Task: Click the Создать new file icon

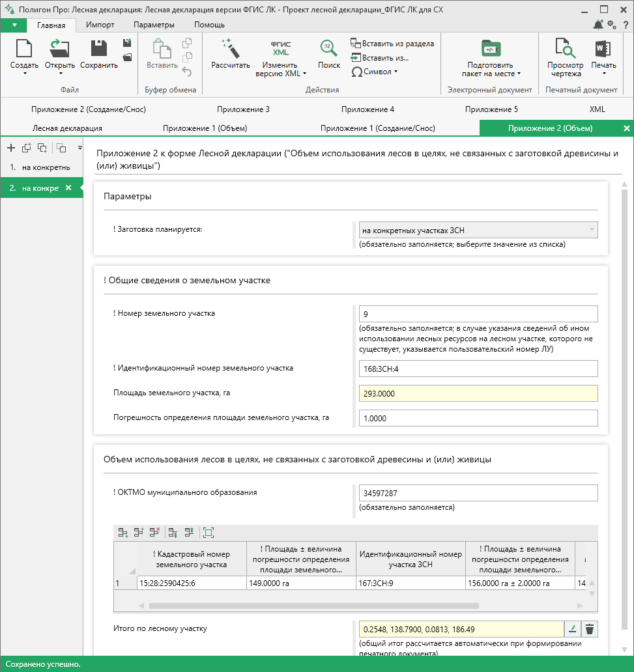Action: 24,48
